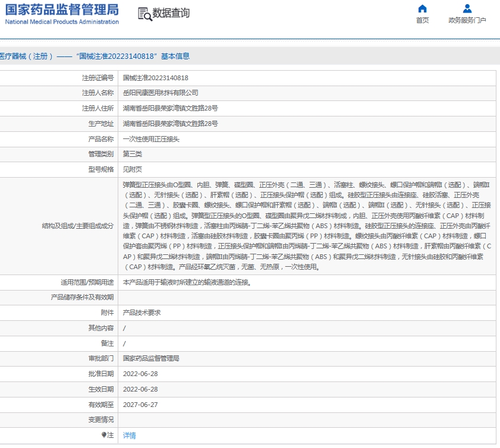
Task: Select 一次性使用正压接头 product name
Action: pyautogui.click(x=151, y=139)
